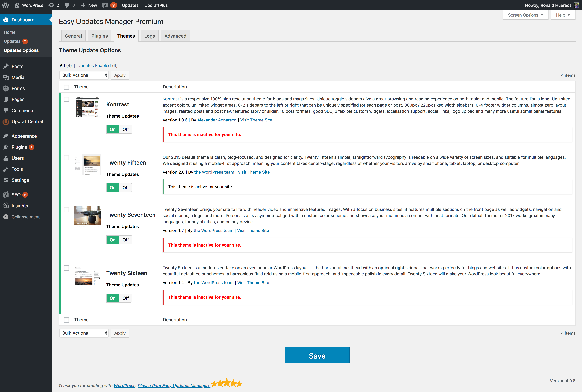This screenshot has height=392, width=582.
Task: Check the Twenty Seventeen theme checkbox
Action: tap(66, 210)
